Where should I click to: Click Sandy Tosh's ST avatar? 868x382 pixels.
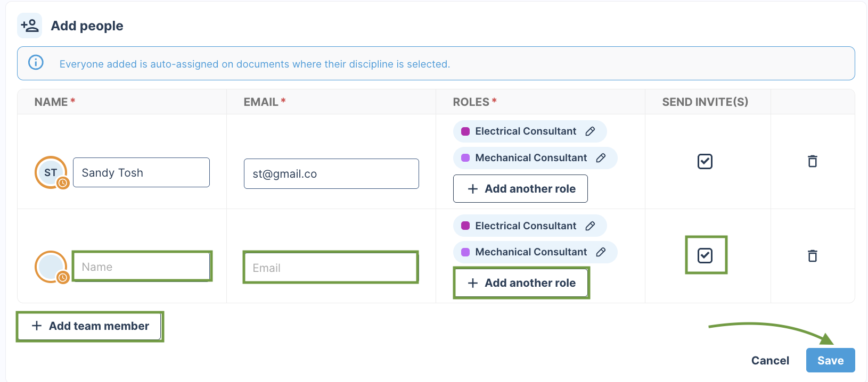pos(51,172)
